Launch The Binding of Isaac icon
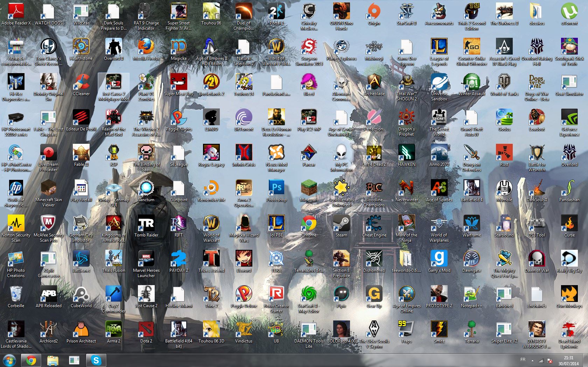588x367 pixels. (x=146, y=158)
